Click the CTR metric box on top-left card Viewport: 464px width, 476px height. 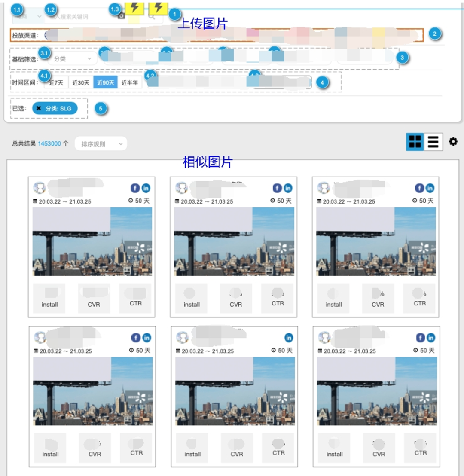tap(135, 298)
